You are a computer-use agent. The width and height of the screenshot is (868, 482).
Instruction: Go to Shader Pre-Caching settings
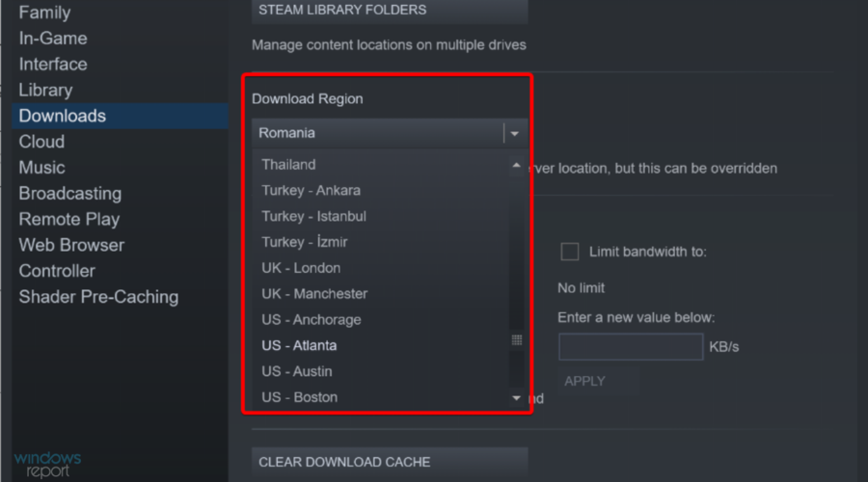pyautogui.click(x=98, y=297)
